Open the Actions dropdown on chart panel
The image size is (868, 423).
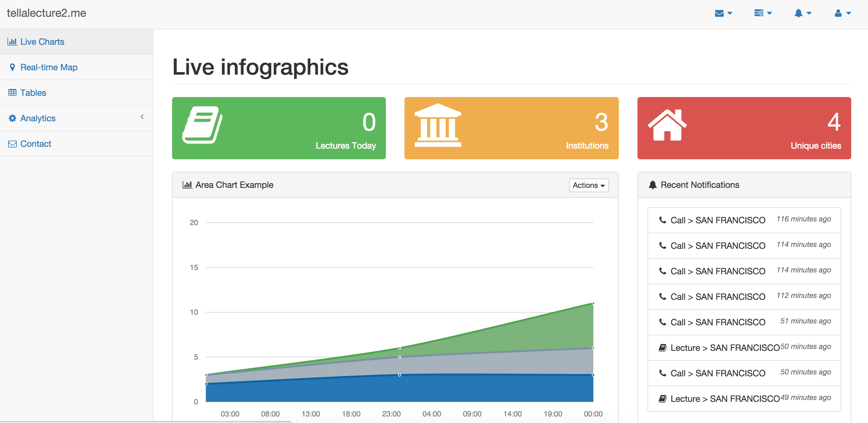[x=588, y=185]
